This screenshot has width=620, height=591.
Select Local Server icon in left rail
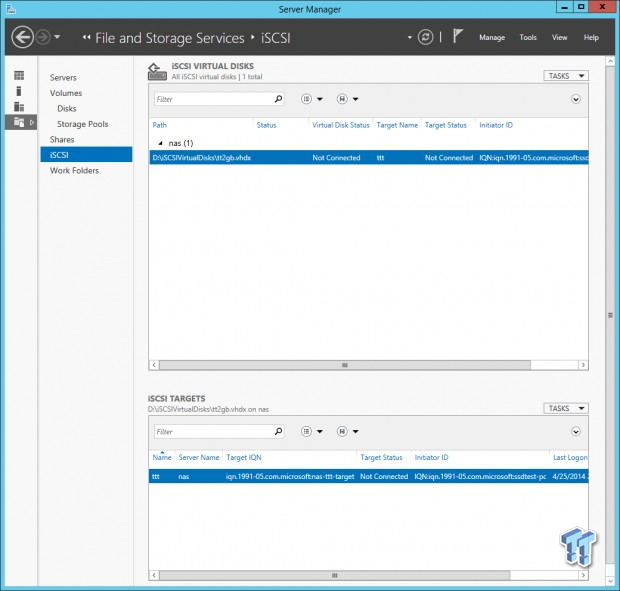point(19,91)
